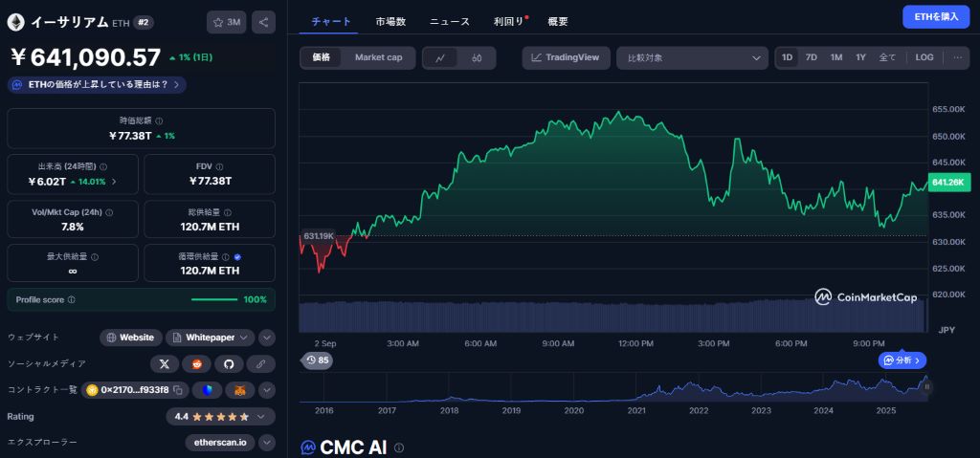Open the X (Twitter) social link
This screenshot has height=458, width=980.
165,363
